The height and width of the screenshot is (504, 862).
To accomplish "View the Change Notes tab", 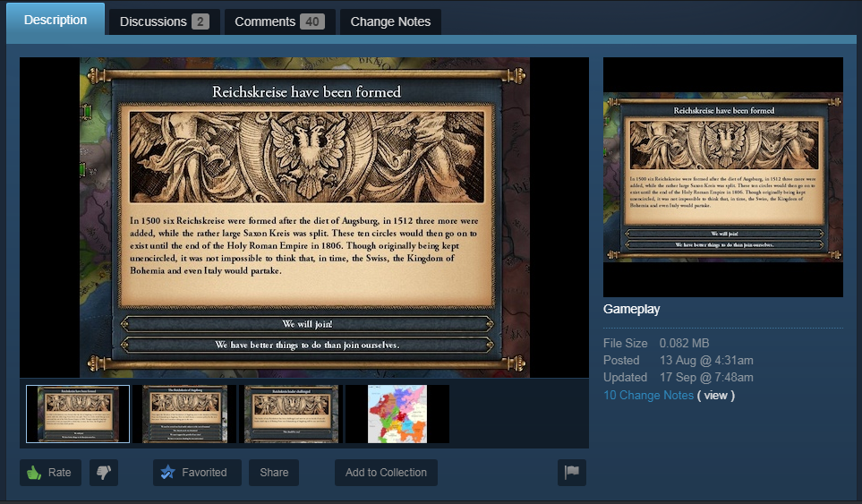I will click(390, 22).
